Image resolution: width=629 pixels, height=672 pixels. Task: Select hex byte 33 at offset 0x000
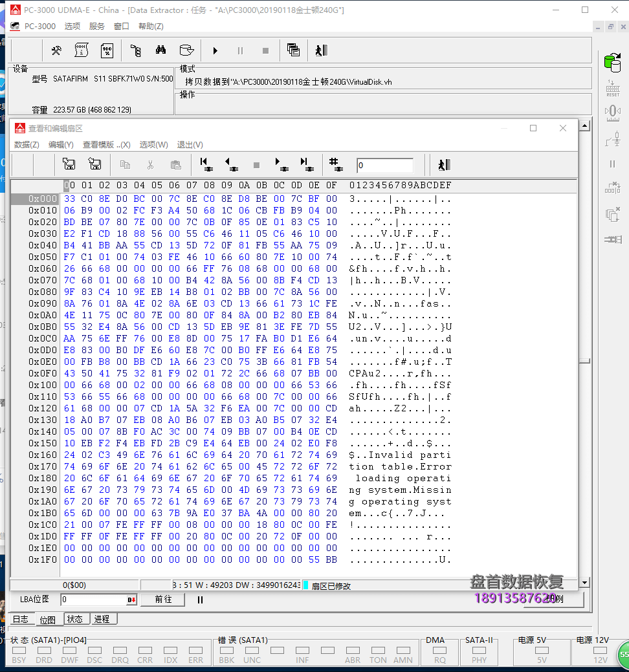69,199
